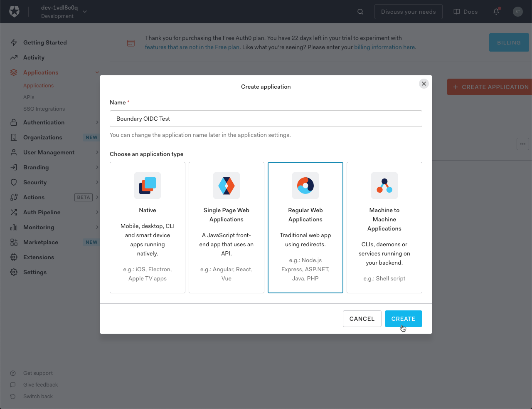The height and width of the screenshot is (409, 532).
Task: Click Discuss your needs button
Action: 409,12
